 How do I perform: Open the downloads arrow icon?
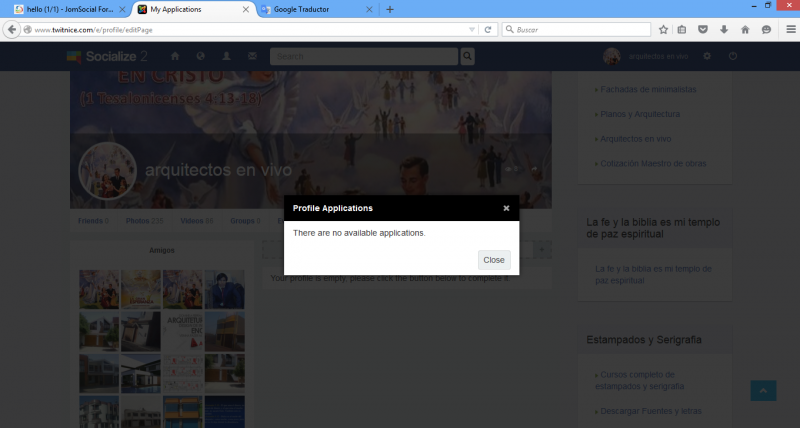pyautogui.click(x=724, y=30)
